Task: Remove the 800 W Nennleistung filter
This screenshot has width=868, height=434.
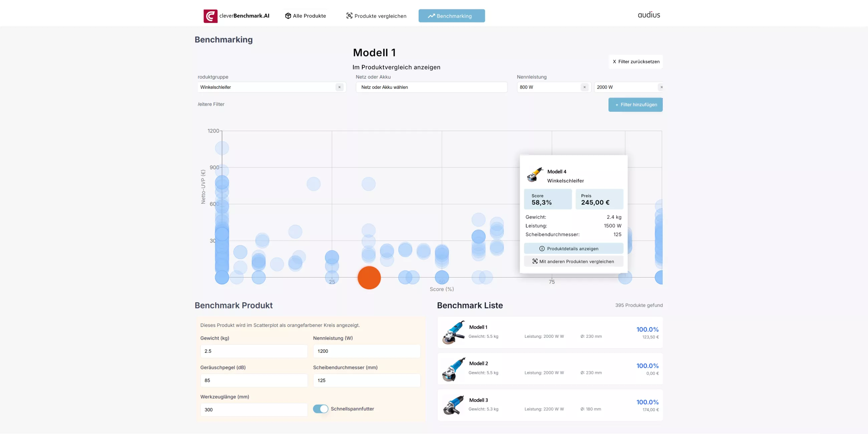Action: [584, 87]
